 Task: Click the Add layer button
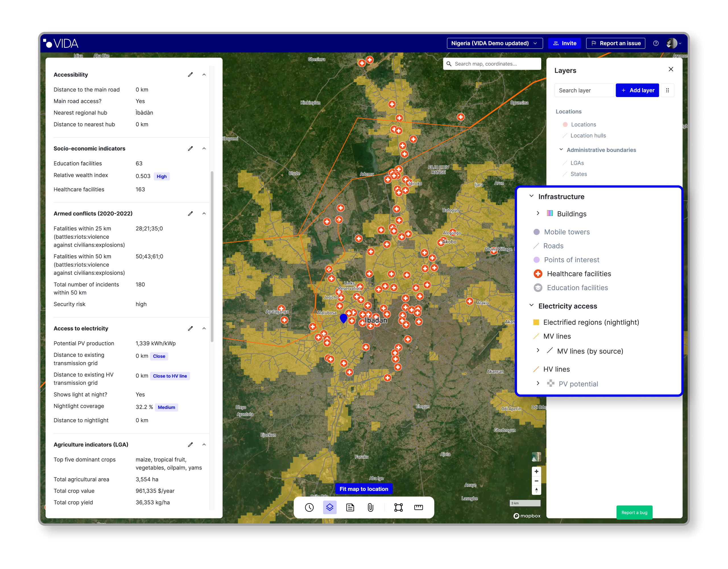[x=637, y=90]
